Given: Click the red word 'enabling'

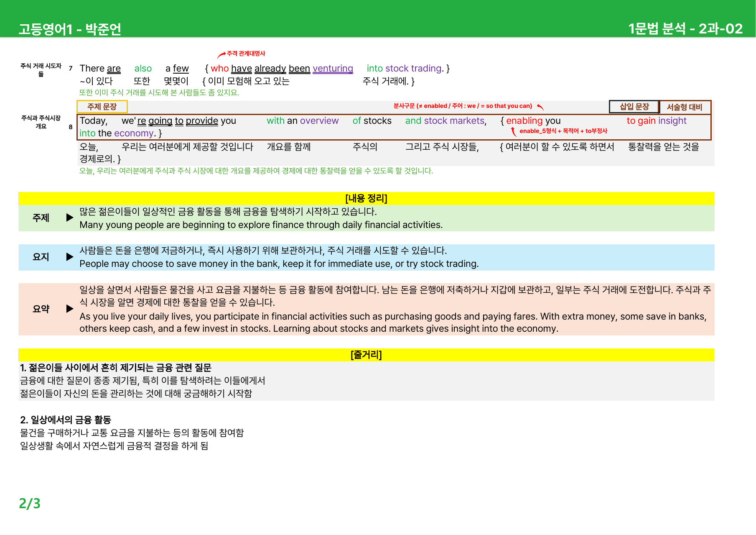Looking at the screenshot, I should 524,120.
